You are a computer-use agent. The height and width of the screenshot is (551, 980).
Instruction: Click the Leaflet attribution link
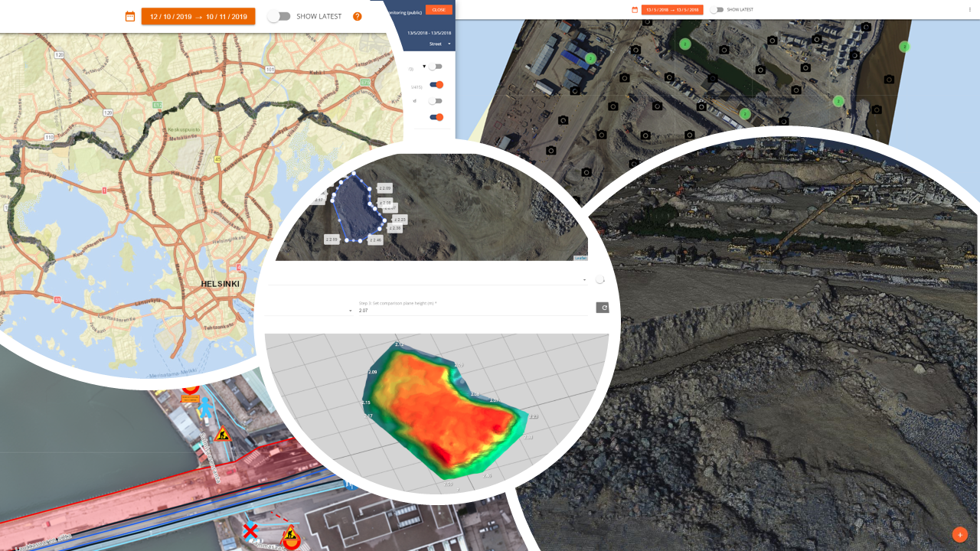coord(580,258)
